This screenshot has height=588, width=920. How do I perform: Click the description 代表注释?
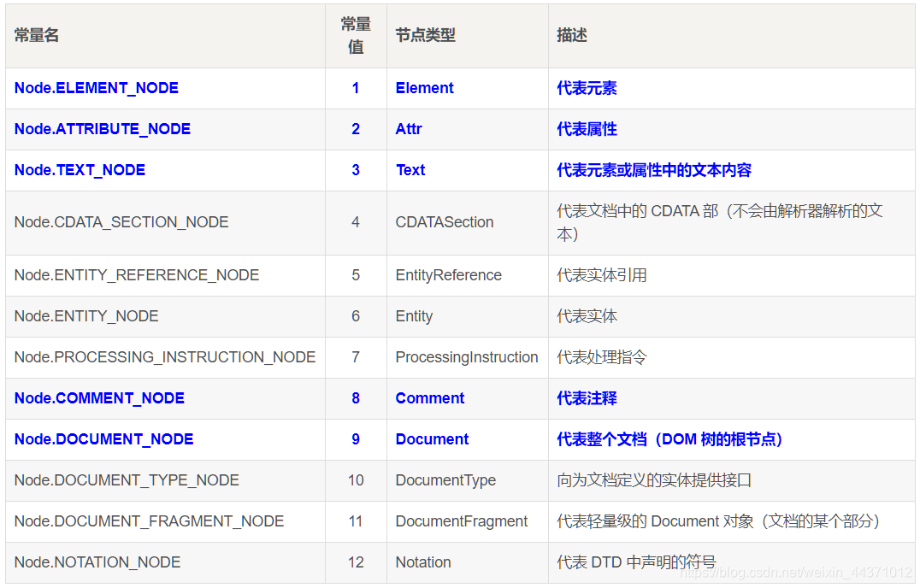[587, 398]
